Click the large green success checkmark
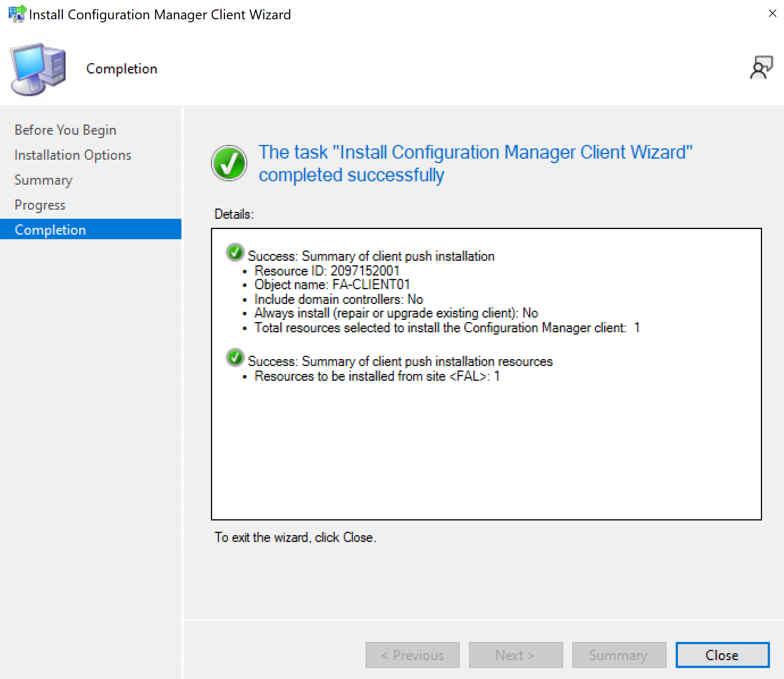 pos(229,163)
